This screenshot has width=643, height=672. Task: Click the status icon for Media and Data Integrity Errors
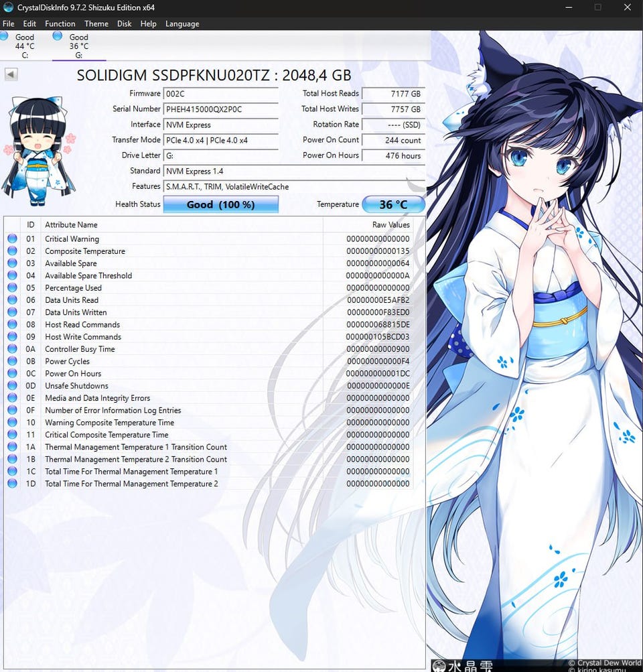(x=13, y=398)
